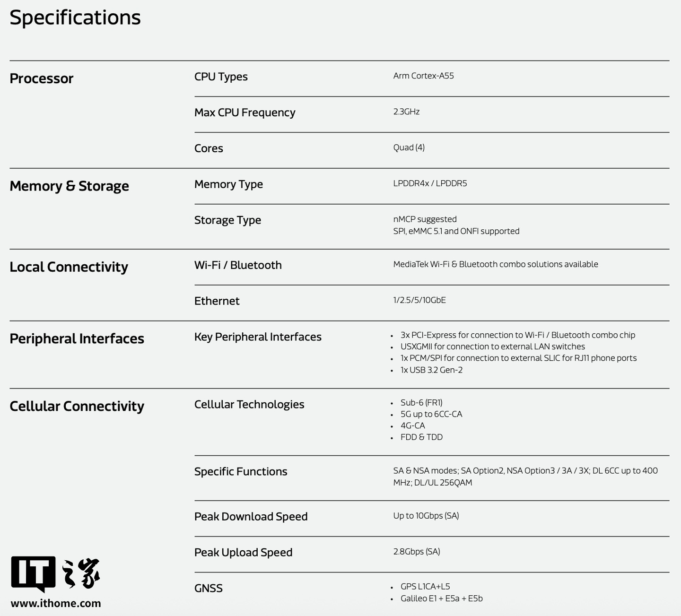The image size is (681, 616).
Task: Click the Peak Download Speed label
Action: point(251,517)
